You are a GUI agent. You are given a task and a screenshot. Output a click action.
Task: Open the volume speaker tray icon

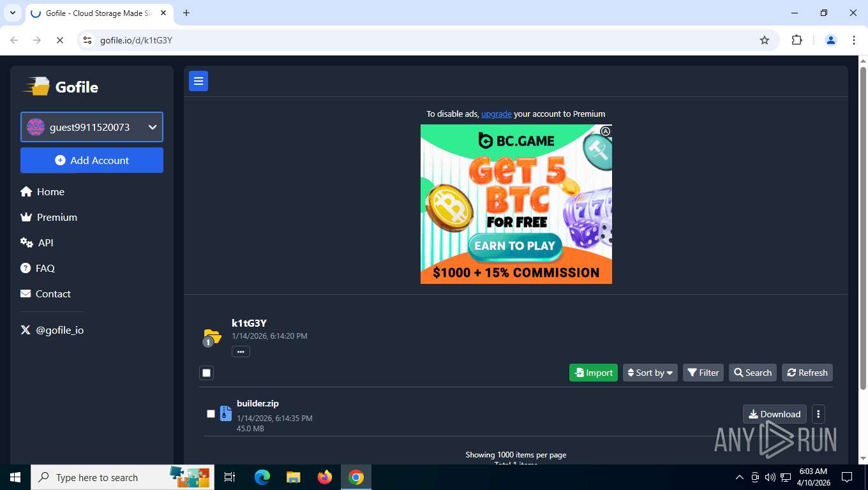pos(770,477)
